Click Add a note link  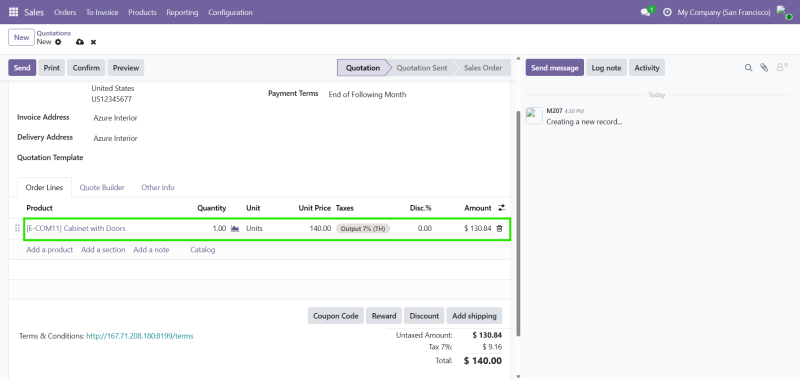(x=151, y=249)
